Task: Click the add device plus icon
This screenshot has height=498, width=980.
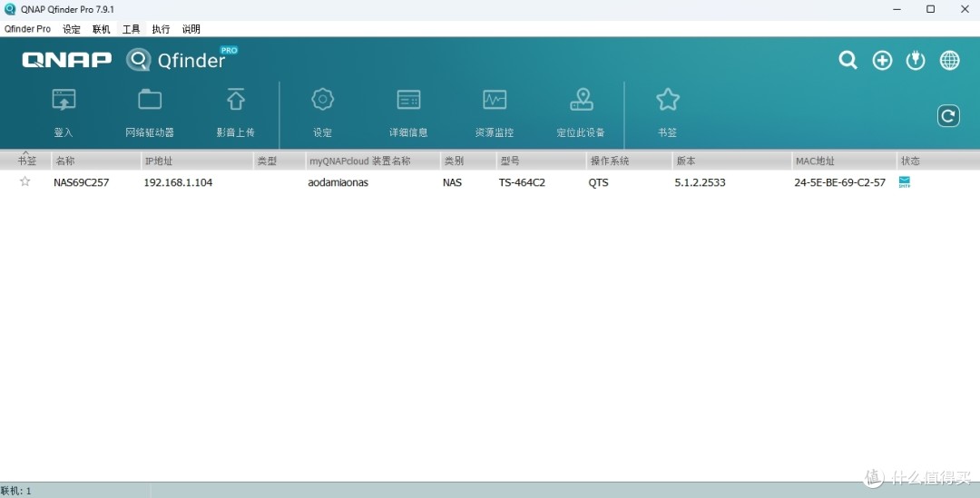Action: click(883, 60)
